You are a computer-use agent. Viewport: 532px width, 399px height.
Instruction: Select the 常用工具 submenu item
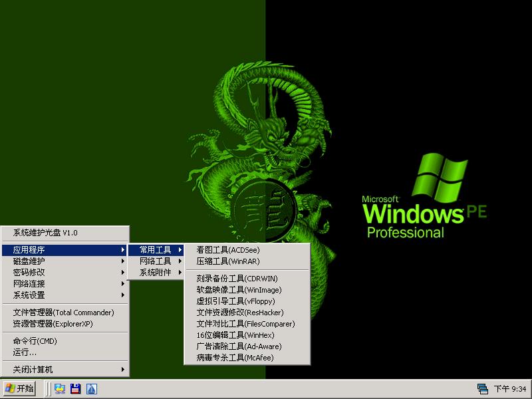point(156,250)
